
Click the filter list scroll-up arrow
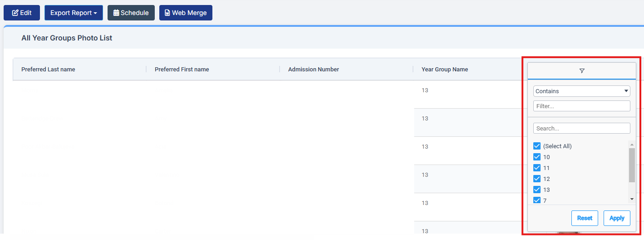click(632, 145)
